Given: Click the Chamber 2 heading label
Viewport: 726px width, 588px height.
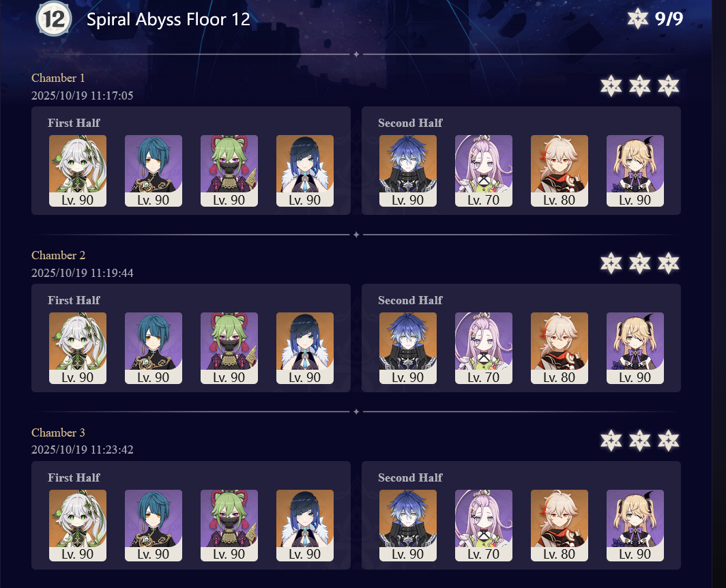Looking at the screenshot, I should point(59,255).
